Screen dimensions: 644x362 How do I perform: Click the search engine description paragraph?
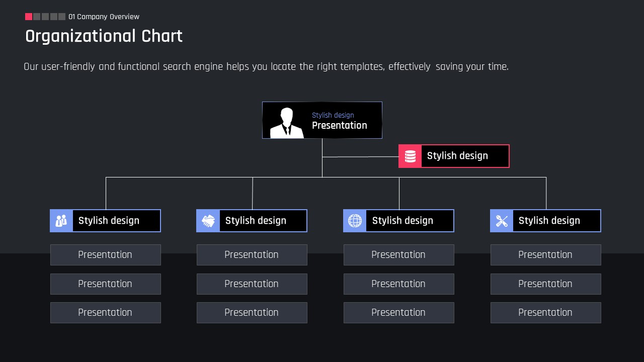click(x=266, y=66)
